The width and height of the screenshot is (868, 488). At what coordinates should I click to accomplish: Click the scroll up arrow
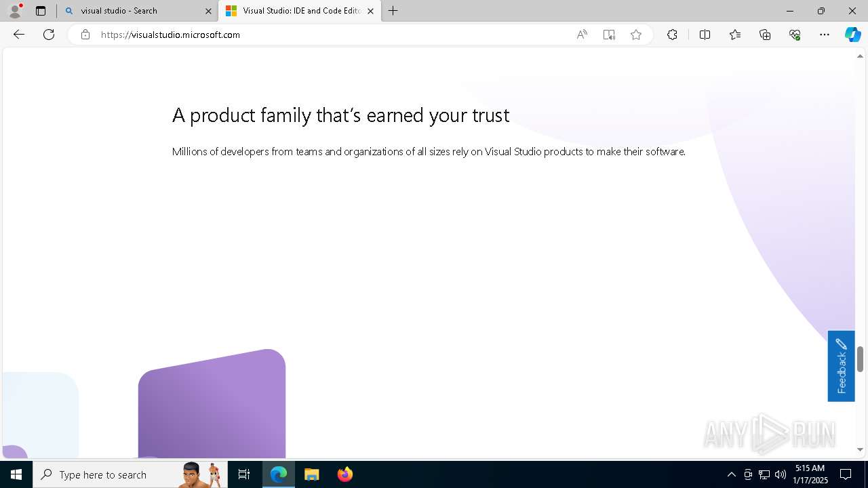[x=860, y=56]
